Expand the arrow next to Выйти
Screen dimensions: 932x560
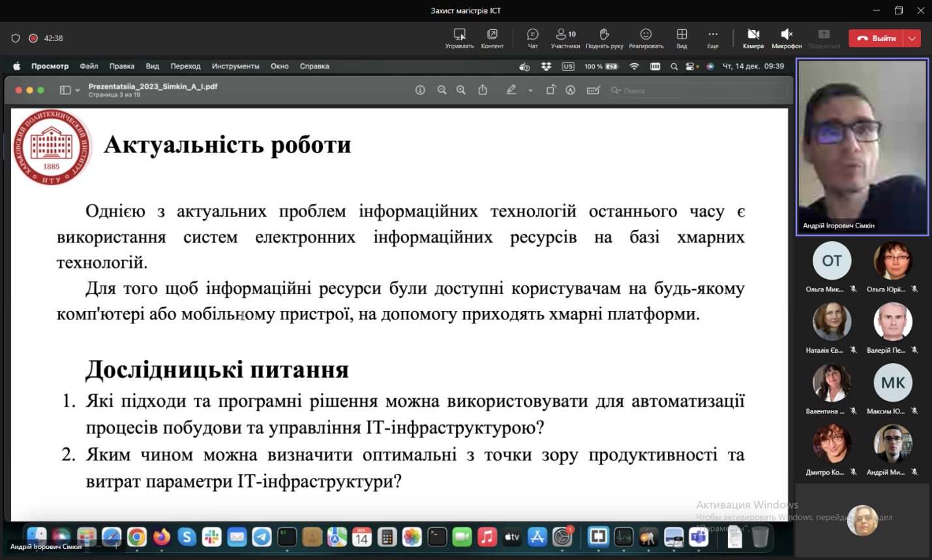tap(912, 38)
